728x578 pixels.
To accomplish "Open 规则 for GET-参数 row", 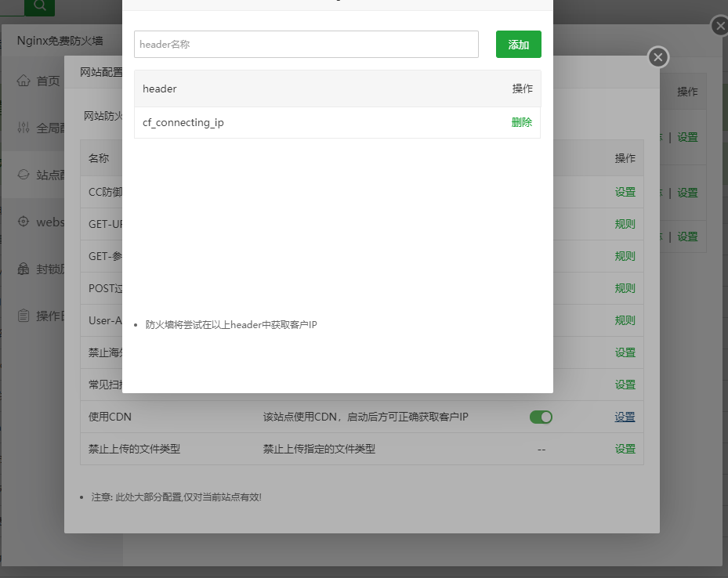I will [x=625, y=256].
